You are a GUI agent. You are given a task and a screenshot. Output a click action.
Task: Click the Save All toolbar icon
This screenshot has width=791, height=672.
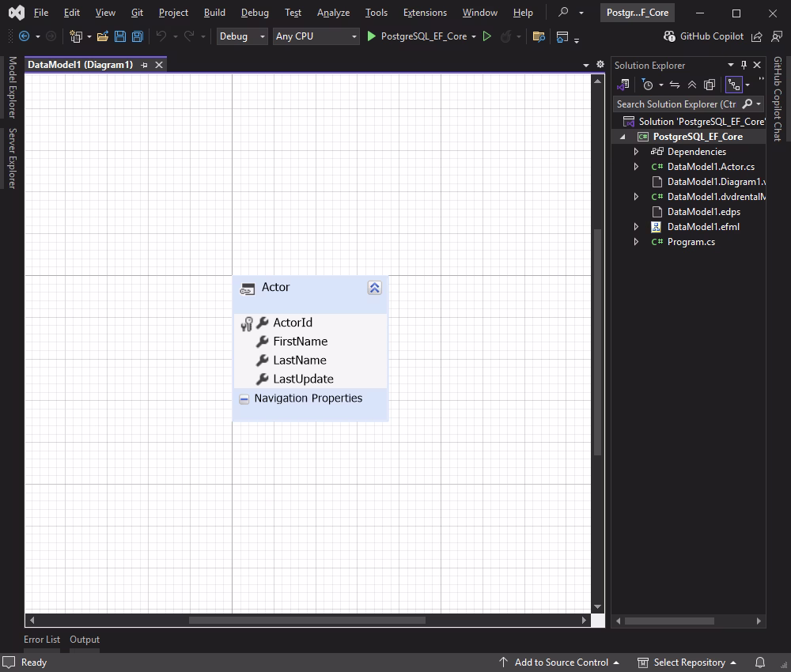tap(136, 36)
